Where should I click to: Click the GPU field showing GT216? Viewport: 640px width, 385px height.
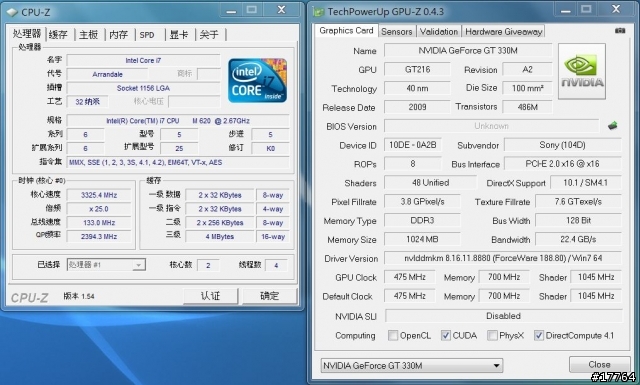[x=417, y=69]
